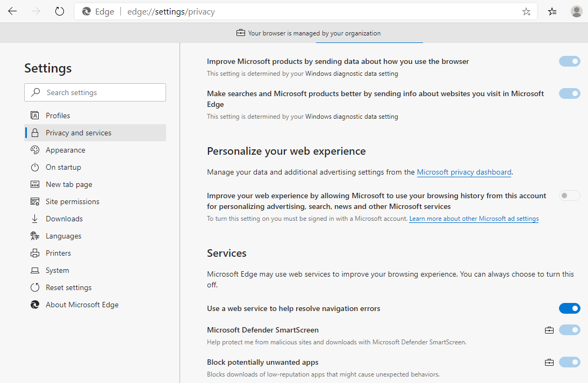Click the Downloads arrow icon
This screenshot has height=383, width=588.
(35, 219)
